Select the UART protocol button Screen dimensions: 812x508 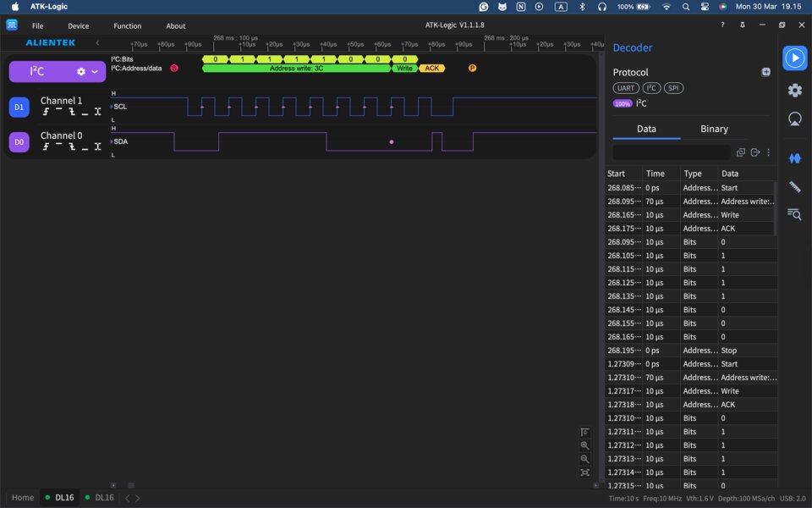click(x=626, y=88)
